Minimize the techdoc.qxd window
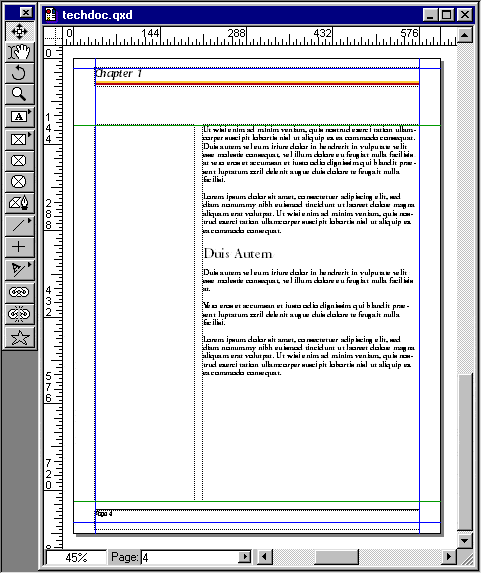This screenshot has height=574, width=482. point(430,15)
